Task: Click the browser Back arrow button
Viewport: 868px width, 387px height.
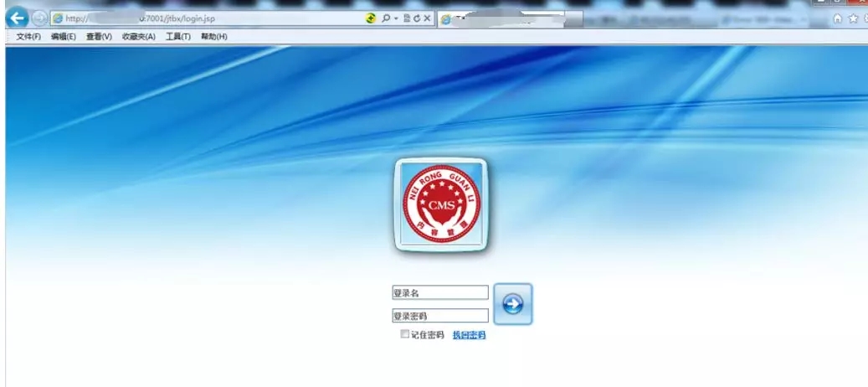Action: [x=18, y=18]
